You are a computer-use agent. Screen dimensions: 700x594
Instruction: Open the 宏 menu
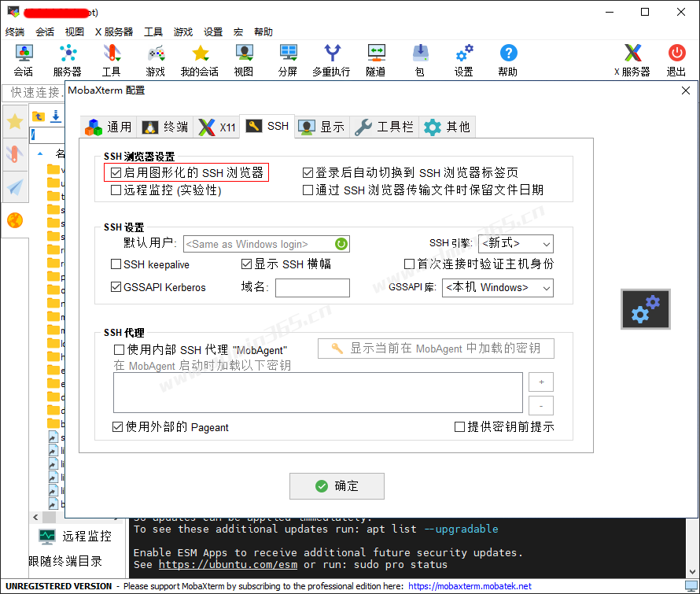point(238,32)
